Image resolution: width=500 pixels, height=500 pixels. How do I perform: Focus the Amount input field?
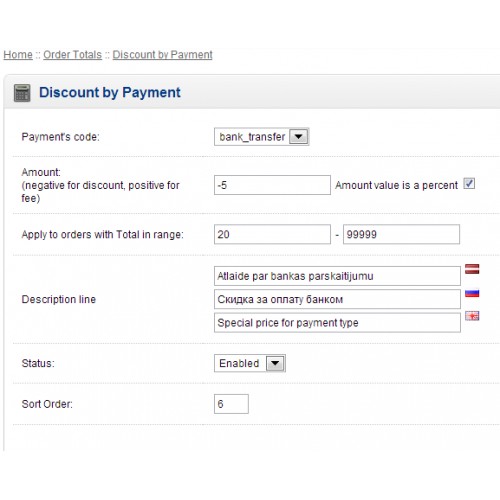272,185
